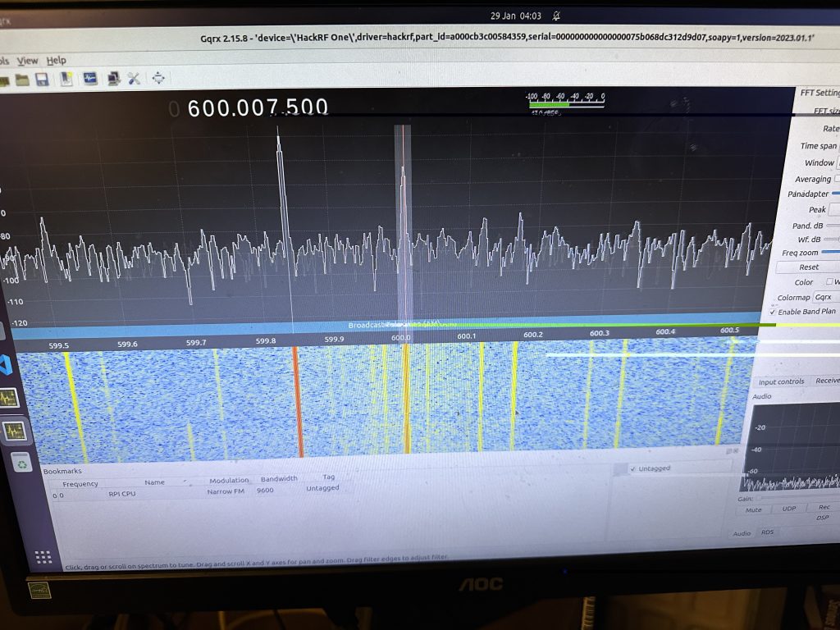The height and width of the screenshot is (630, 840).
Task: Open the load settings folder icon
Action: [x=22, y=80]
